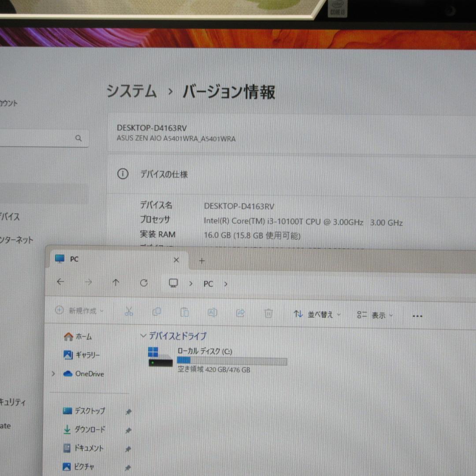Select the Cut icon in Explorer toolbar

[129, 311]
